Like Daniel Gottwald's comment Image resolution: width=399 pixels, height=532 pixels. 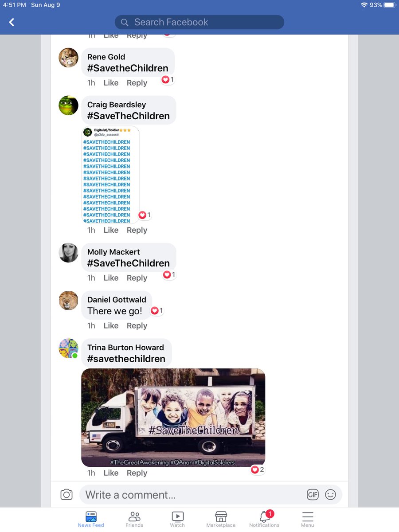coord(111,326)
